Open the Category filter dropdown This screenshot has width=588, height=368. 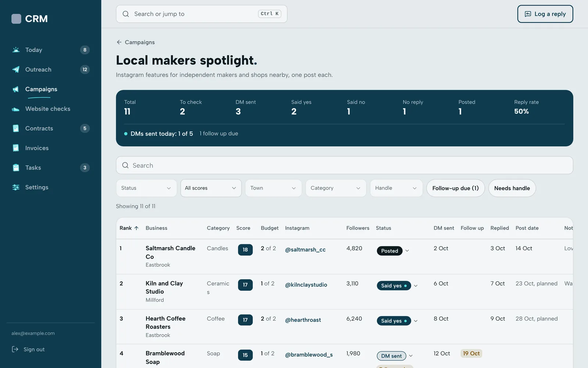[x=336, y=188]
